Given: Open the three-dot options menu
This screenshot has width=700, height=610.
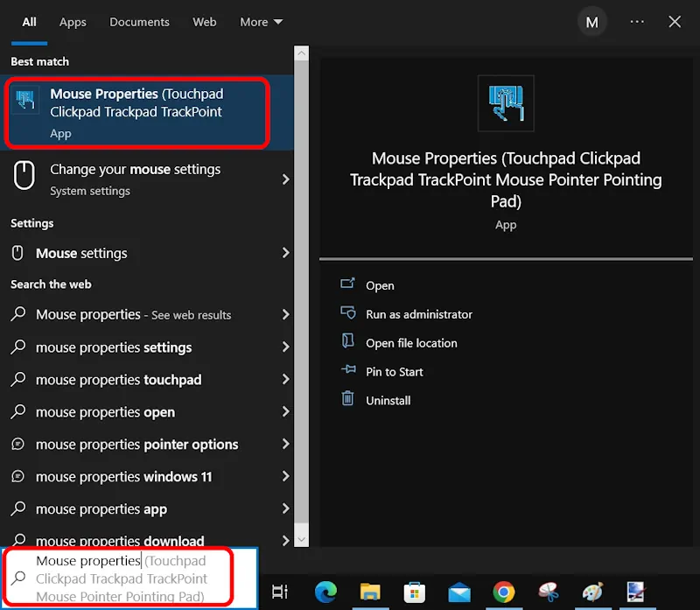Looking at the screenshot, I should (x=637, y=21).
